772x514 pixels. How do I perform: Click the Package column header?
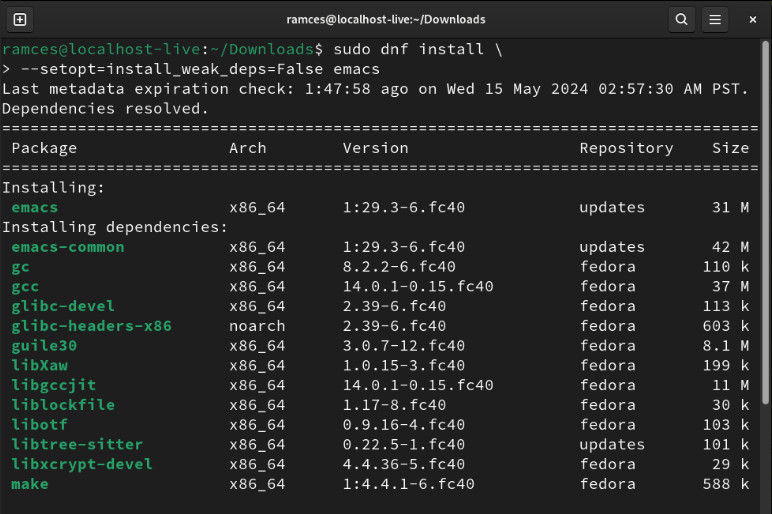coord(44,148)
